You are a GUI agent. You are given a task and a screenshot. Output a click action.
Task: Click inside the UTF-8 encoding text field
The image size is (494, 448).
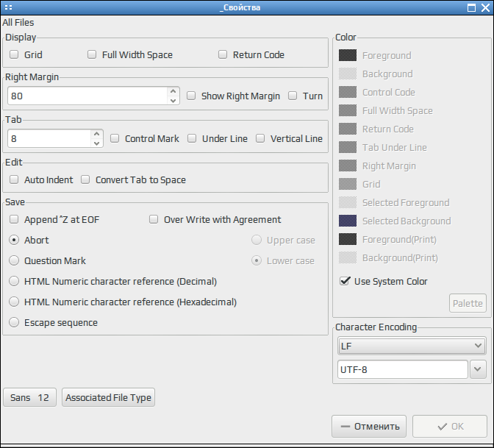click(403, 369)
